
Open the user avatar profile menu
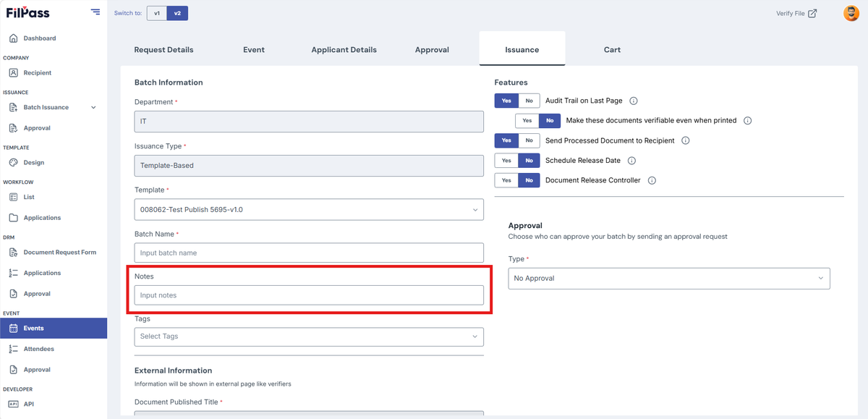[x=851, y=13]
